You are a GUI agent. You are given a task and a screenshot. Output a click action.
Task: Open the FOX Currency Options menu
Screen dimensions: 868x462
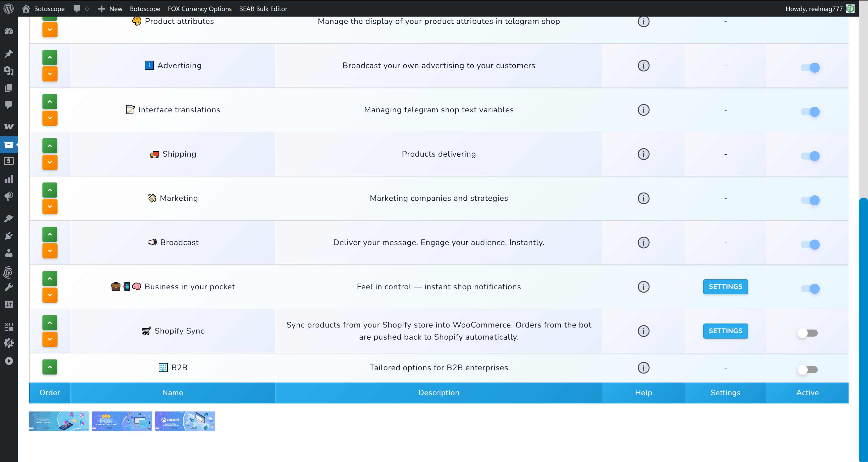coord(199,9)
